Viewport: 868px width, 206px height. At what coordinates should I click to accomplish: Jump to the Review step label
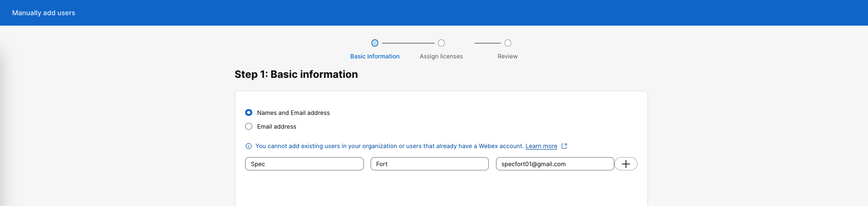coord(507,56)
